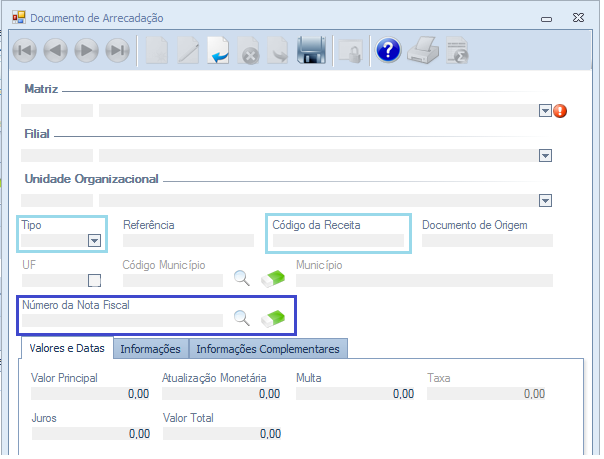Viewport: 604px width, 459px height.
Task: Search Código Município with the magnifier
Action: pos(242,279)
